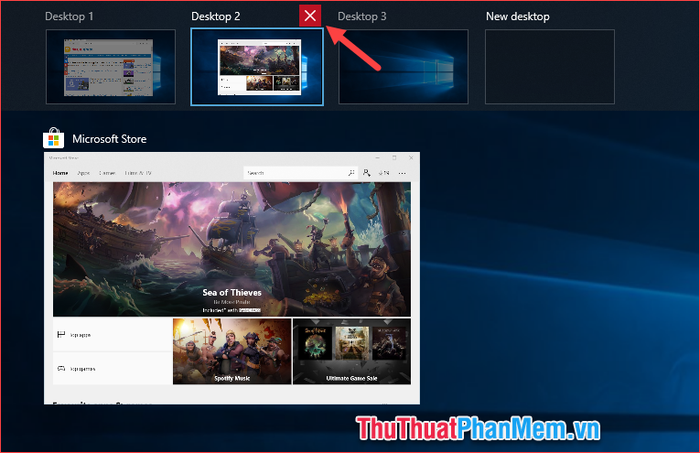This screenshot has height=453, width=700.
Task: Click the Microsoft Store window title text
Action: (x=109, y=139)
